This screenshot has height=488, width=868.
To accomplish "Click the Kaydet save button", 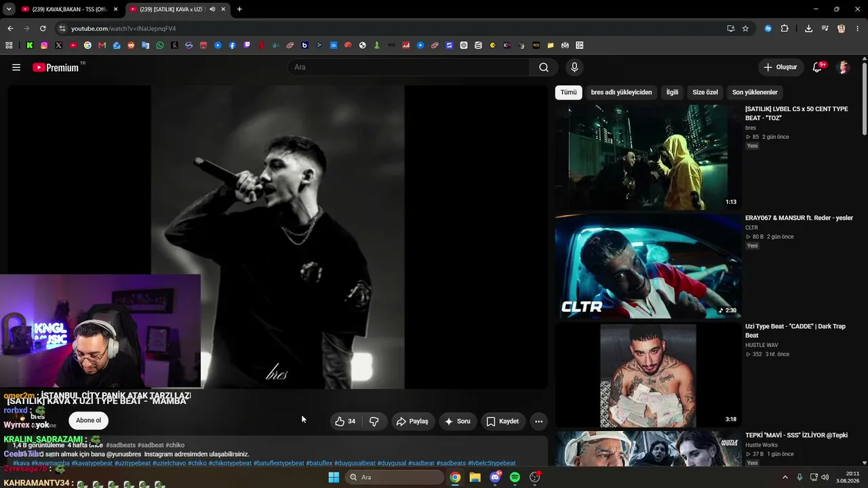I will pyautogui.click(x=502, y=422).
